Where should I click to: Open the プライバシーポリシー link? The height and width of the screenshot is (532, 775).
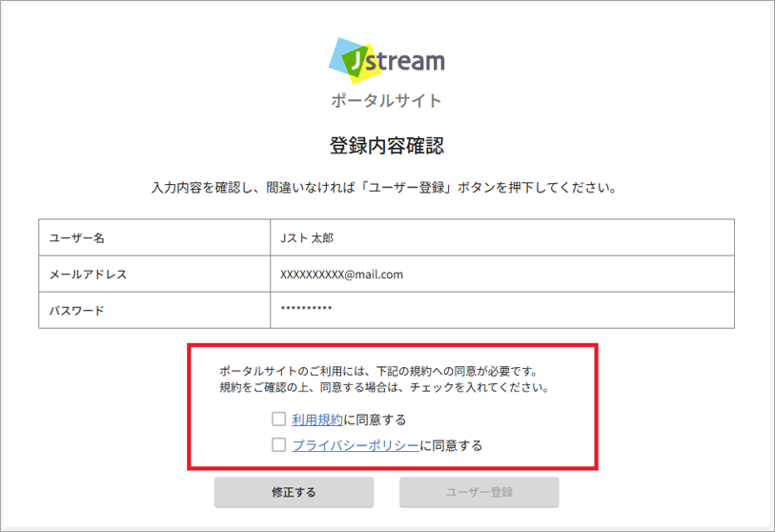356,445
